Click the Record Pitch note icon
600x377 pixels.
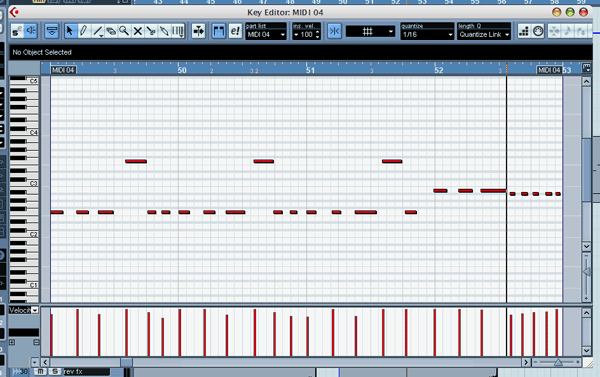click(x=568, y=31)
